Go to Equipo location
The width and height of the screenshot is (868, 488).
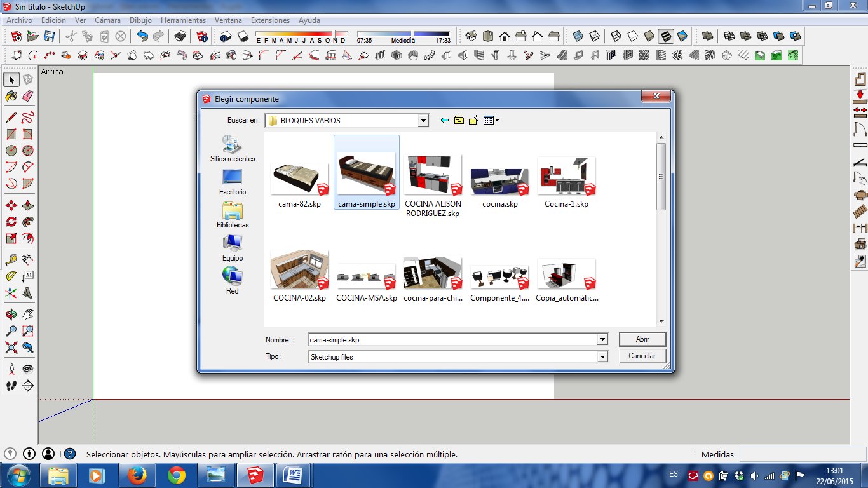point(233,248)
